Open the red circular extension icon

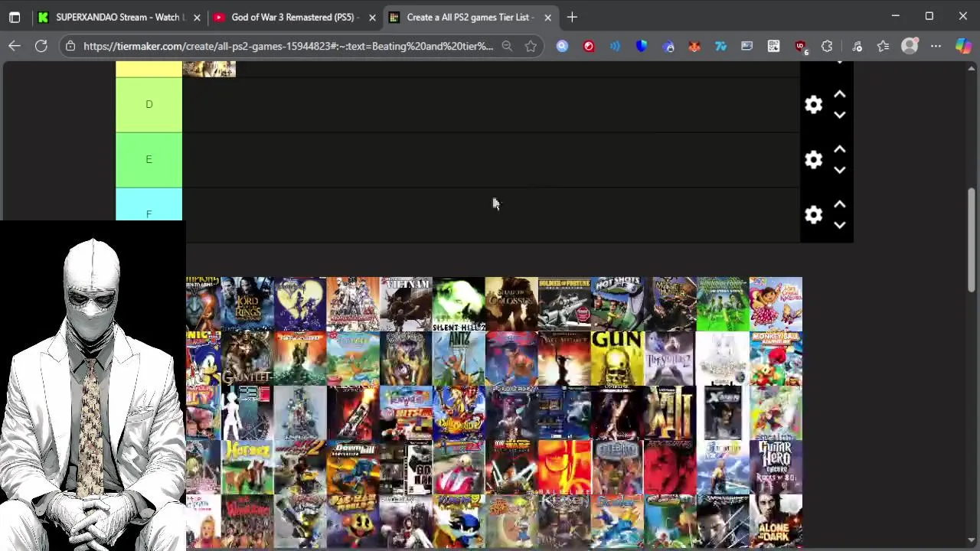pos(589,46)
